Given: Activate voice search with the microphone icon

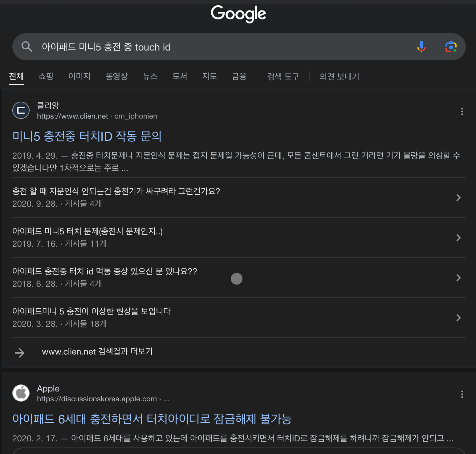Looking at the screenshot, I should [x=421, y=47].
